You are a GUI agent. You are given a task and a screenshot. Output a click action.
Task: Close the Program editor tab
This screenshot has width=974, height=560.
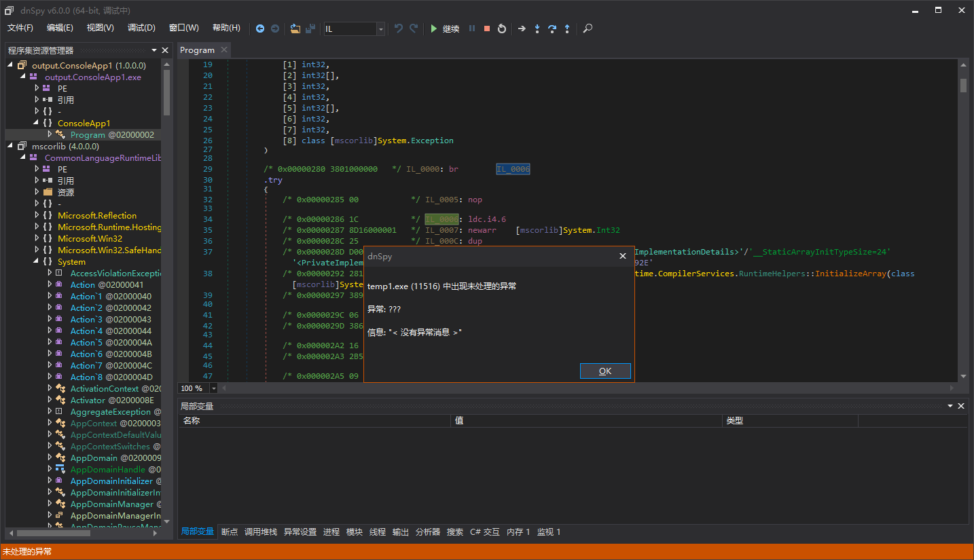[x=224, y=50]
